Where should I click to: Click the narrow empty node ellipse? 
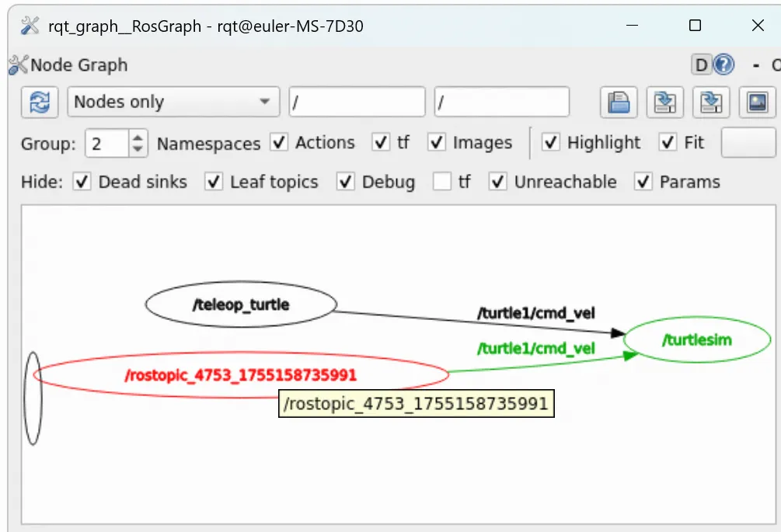coord(33,398)
